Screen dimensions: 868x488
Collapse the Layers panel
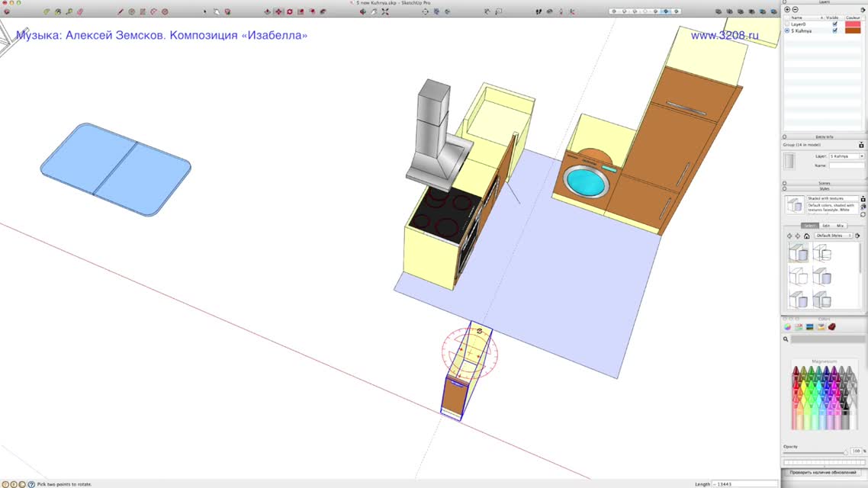784,2
